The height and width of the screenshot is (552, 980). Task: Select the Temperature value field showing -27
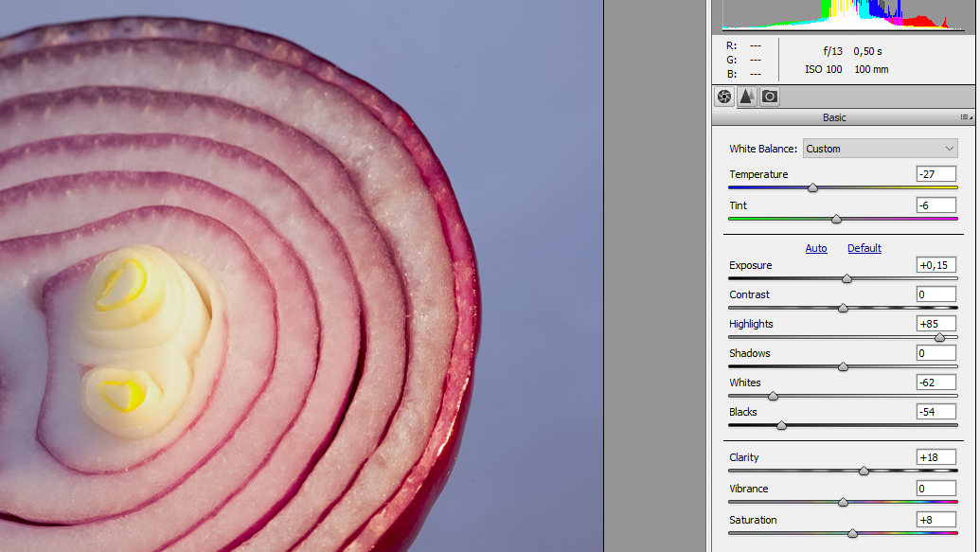(936, 174)
